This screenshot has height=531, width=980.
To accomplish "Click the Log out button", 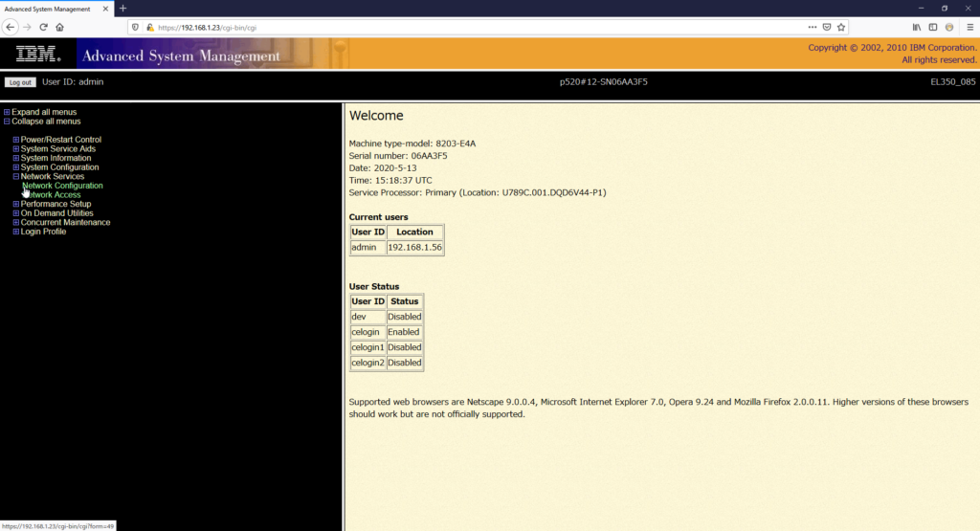I will (x=20, y=82).
